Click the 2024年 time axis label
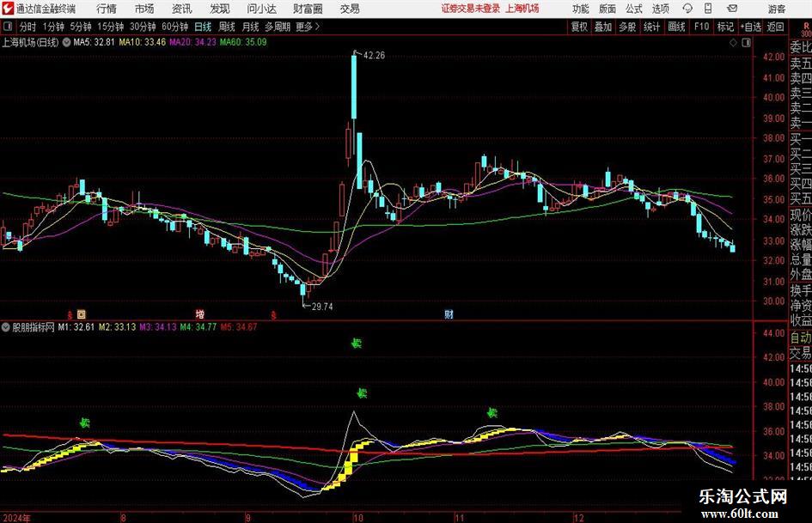This screenshot has width=812, height=523. click(16, 518)
